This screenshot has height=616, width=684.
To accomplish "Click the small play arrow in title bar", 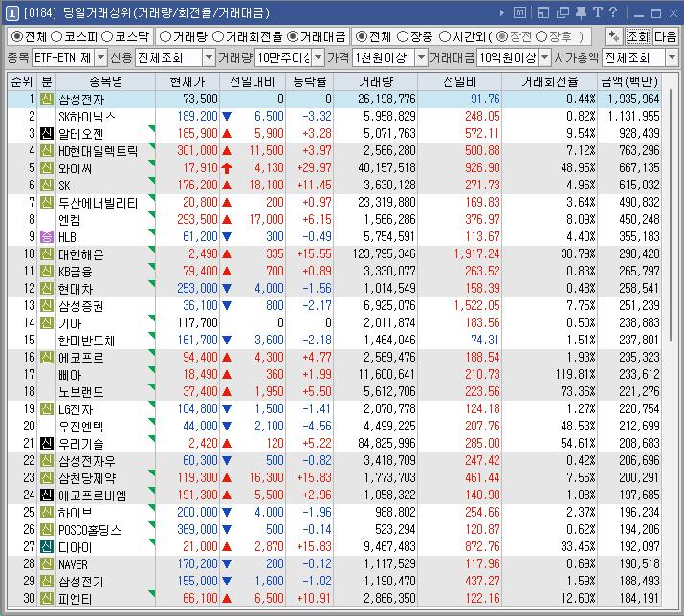I will click(x=502, y=13).
